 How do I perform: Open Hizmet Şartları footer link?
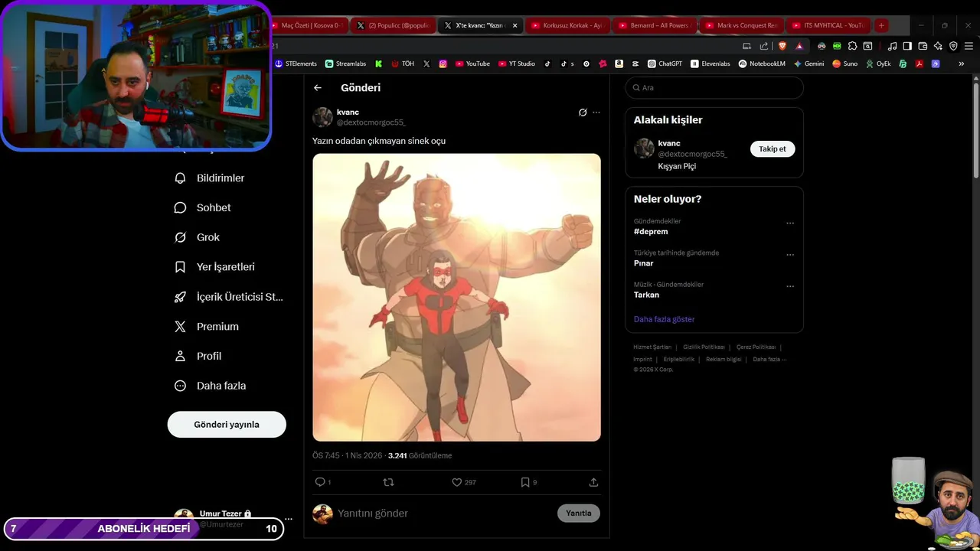652,347
